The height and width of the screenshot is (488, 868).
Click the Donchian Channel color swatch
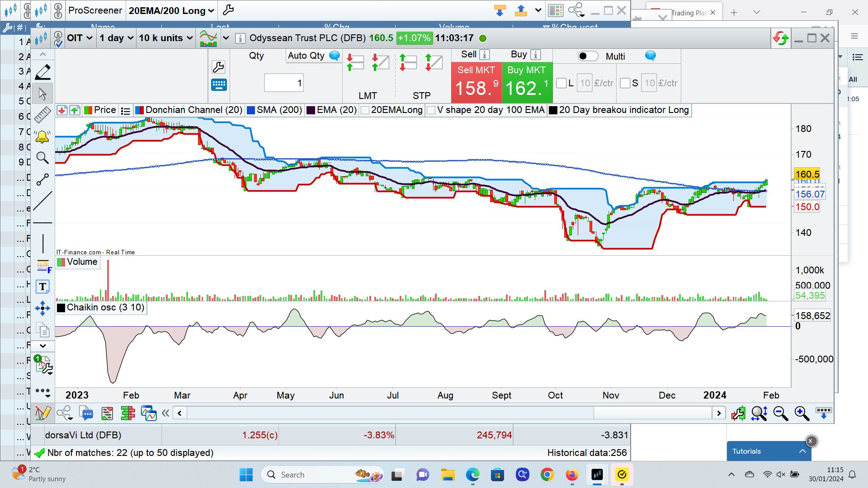(x=140, y=110)
